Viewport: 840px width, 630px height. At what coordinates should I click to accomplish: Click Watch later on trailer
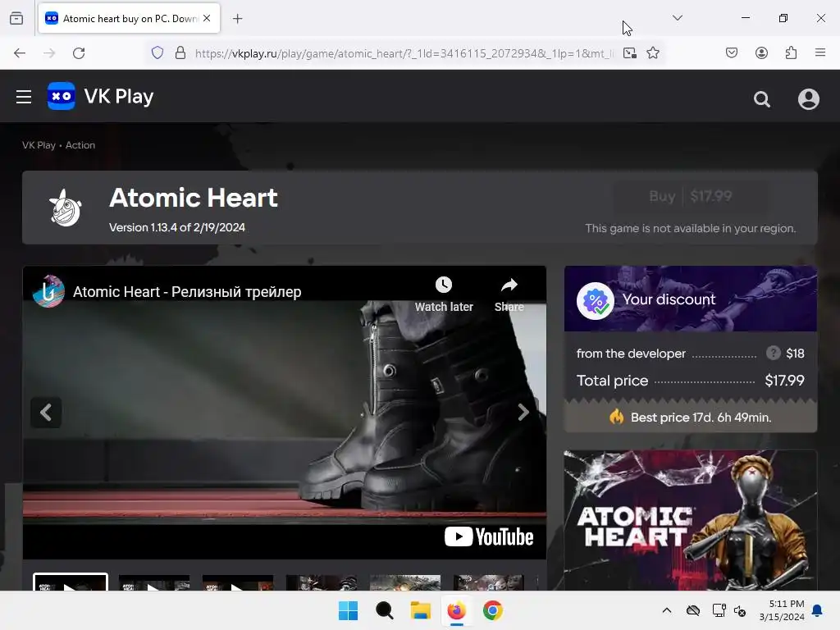444,294
